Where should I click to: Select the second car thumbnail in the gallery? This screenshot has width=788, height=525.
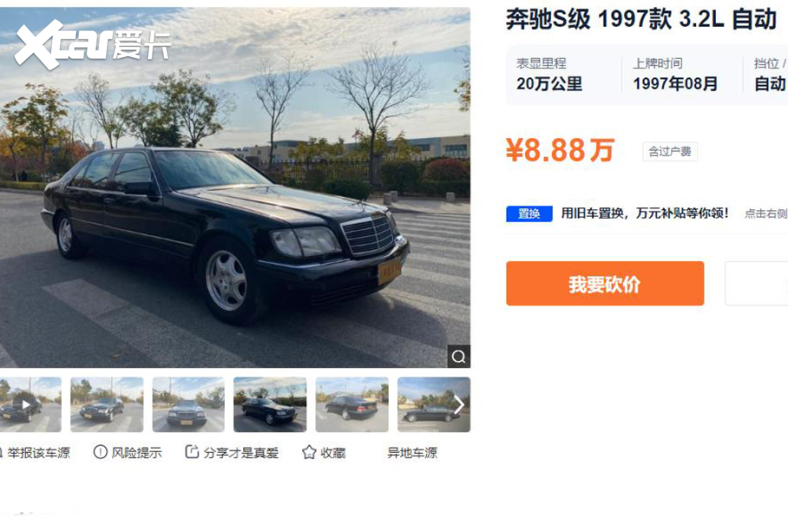(107, 404)
